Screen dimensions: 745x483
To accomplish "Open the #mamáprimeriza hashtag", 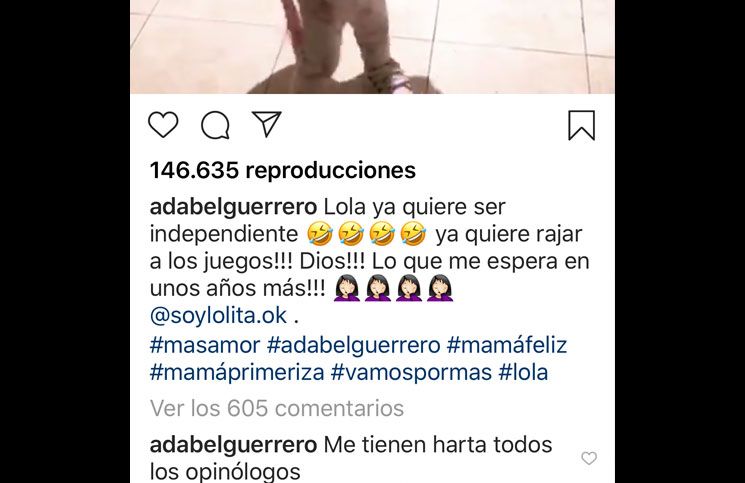I will click(237, 373).
